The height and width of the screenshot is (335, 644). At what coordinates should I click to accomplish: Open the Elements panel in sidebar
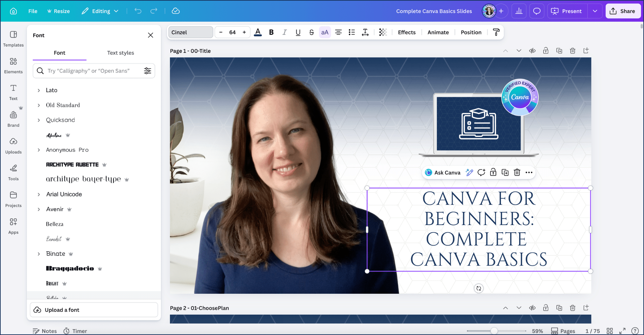point(13,65)
